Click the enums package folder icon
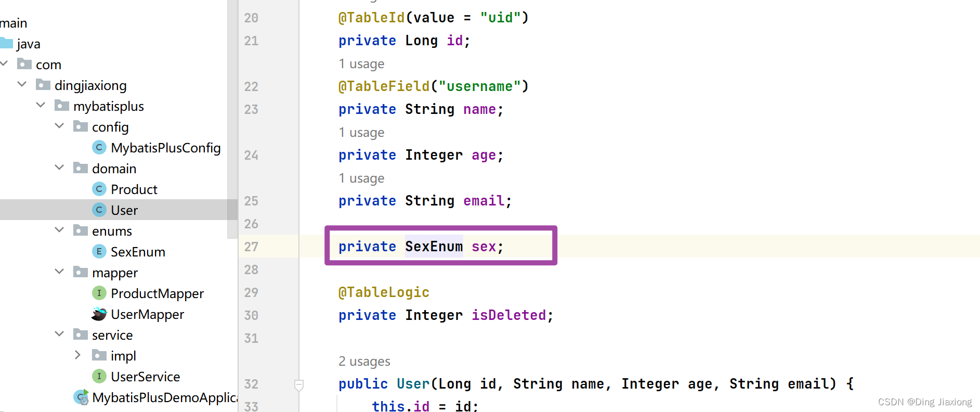The width and height of the screenshot is (980, 412). [81, 230]
